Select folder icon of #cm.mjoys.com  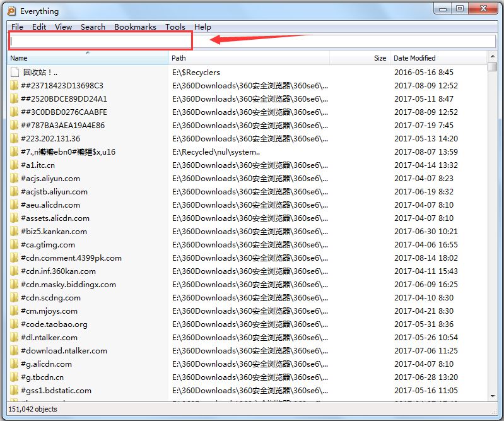tap(14, 311)
